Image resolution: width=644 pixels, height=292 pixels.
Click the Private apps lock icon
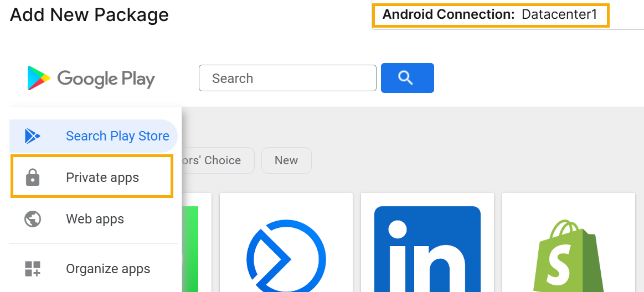pos(33,178)
